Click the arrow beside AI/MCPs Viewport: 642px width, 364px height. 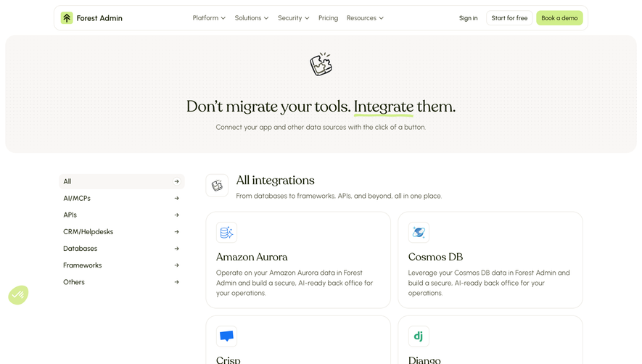pos(176,198)
